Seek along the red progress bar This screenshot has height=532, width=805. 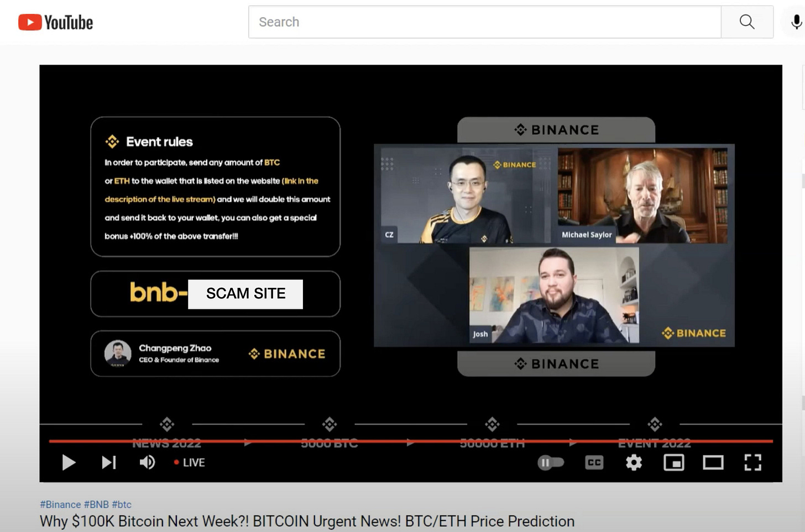pos(411,441)
